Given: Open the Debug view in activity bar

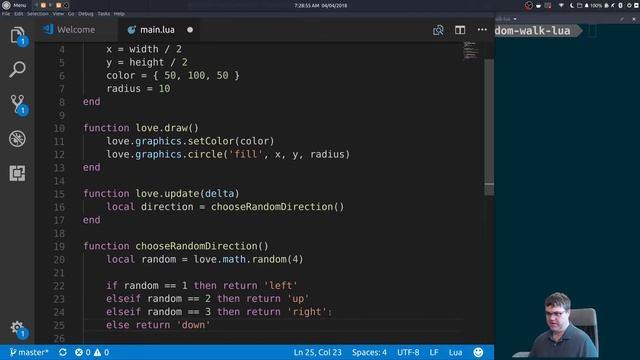Looking at the screenshot, I should tap(17, 139).
